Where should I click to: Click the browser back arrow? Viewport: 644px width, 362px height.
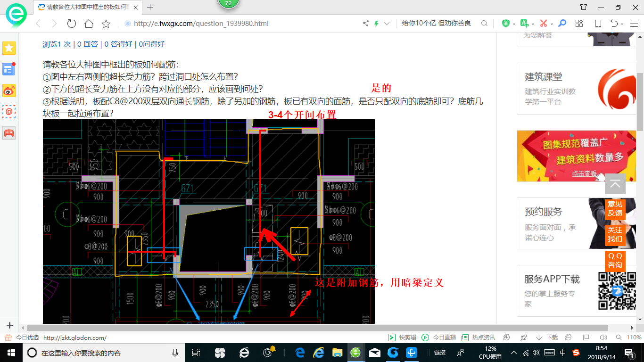(x=38, y=24)
